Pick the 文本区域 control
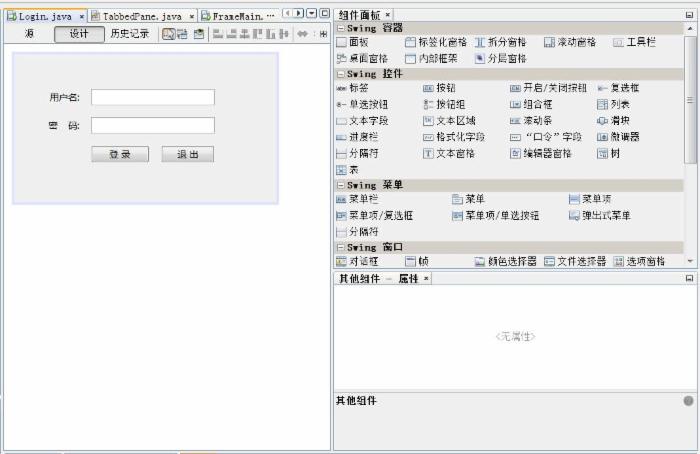This screenshot has width=700, height=454. coord(449,121)
